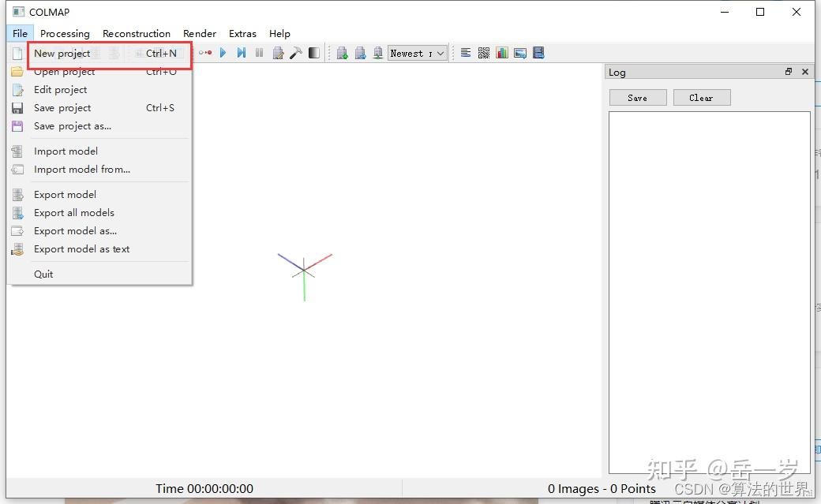Click the import model toolbar icon with green plus

[343, 53]
